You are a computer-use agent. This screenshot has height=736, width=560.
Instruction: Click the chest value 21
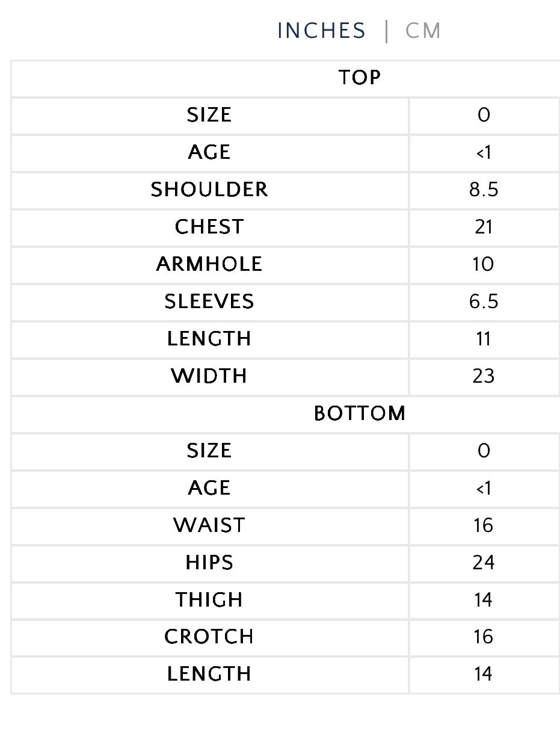click(484, 227)
